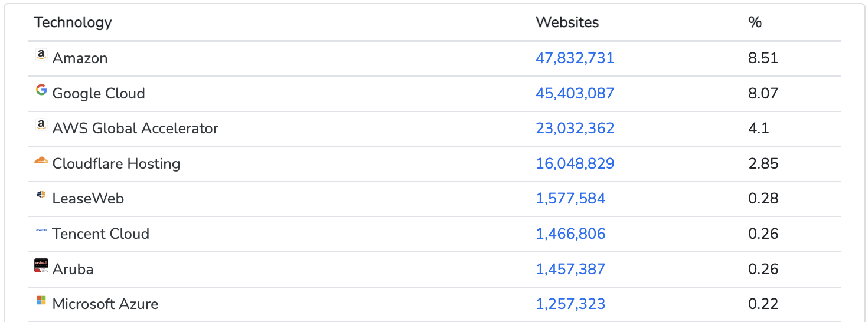Click the Technology column header
Screen dimensions: 868x322
[x=73, y=22]
